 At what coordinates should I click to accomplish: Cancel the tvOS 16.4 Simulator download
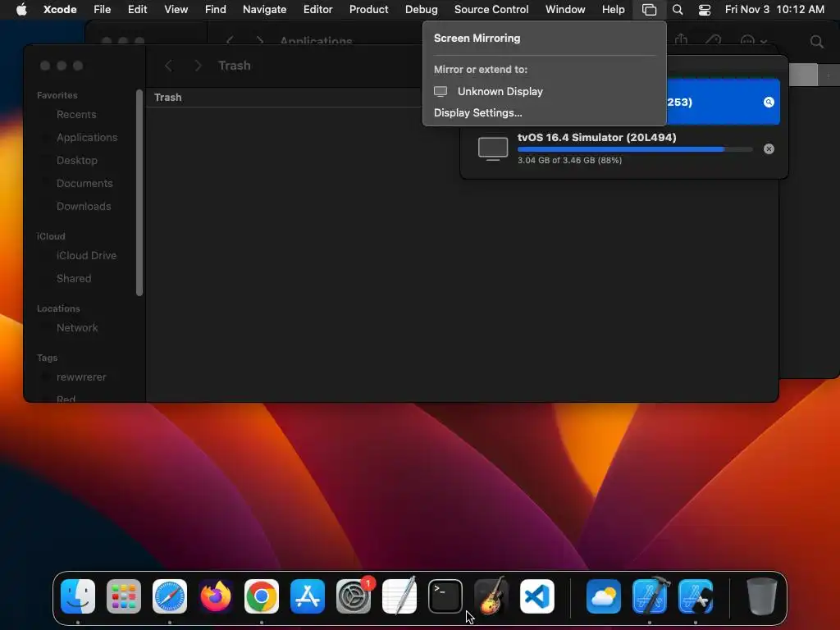[x=769, y=149]
